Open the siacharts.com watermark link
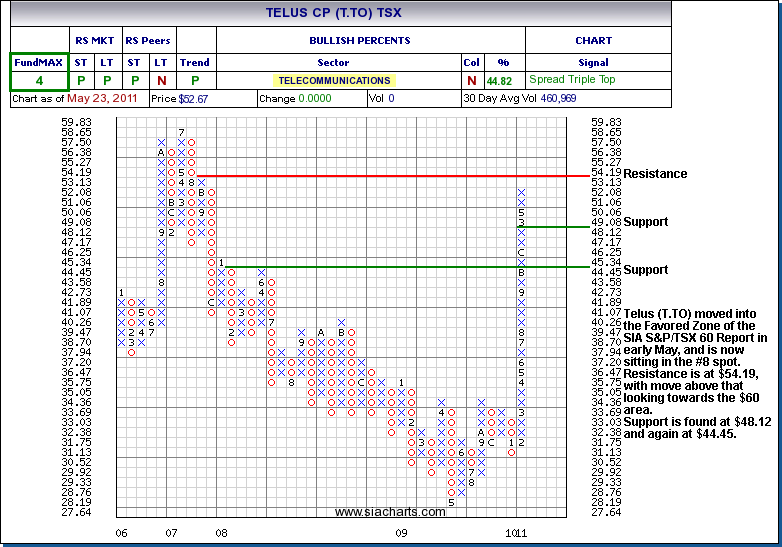Screen dimensions: 782x547 pyautogui.click(x=390, y=512)
